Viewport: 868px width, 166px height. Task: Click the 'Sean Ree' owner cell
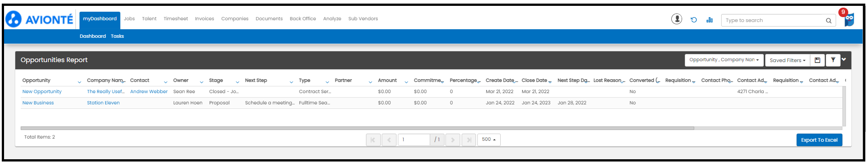(x=184, y=92)
